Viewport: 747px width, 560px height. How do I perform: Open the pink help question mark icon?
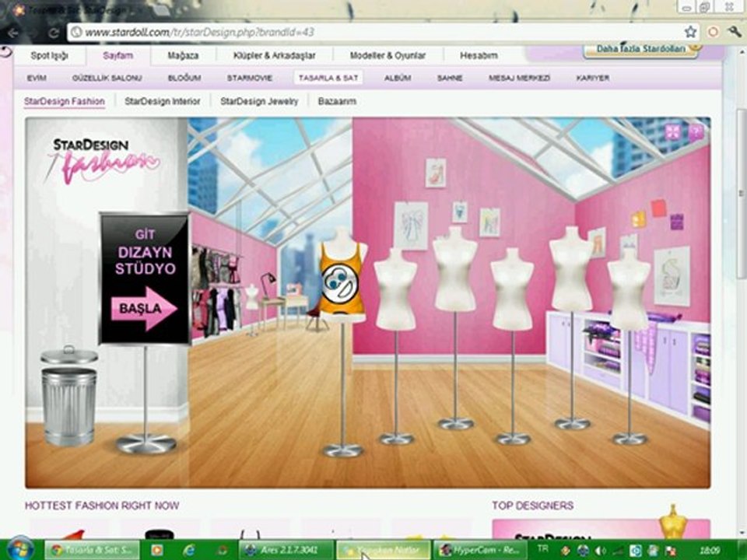pos(696,131)
